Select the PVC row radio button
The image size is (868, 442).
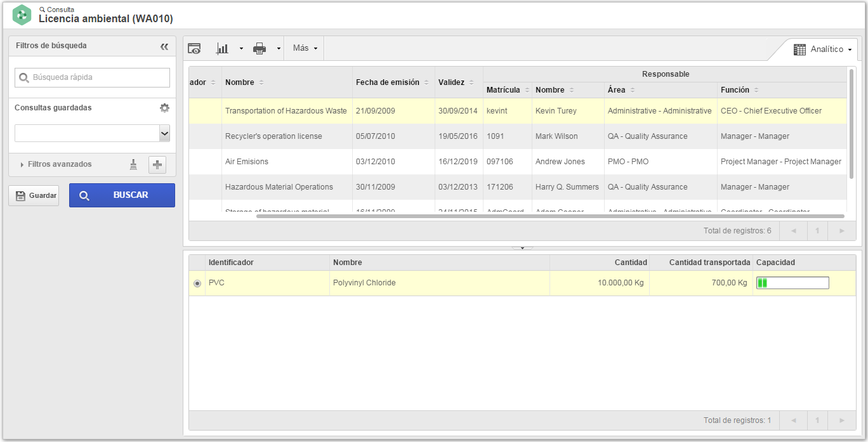tap(197, 283)
